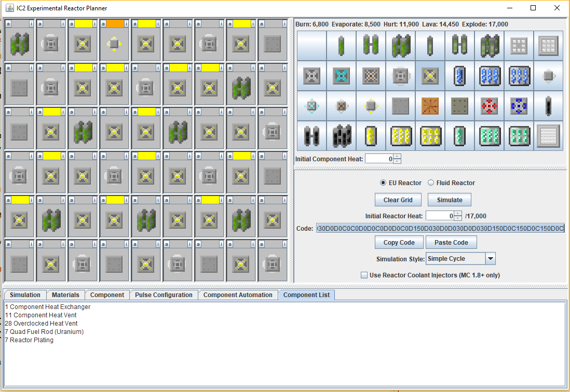
Task: Pick the Reactor Heat Exchanger palette icon
Action: pos(341,106)
